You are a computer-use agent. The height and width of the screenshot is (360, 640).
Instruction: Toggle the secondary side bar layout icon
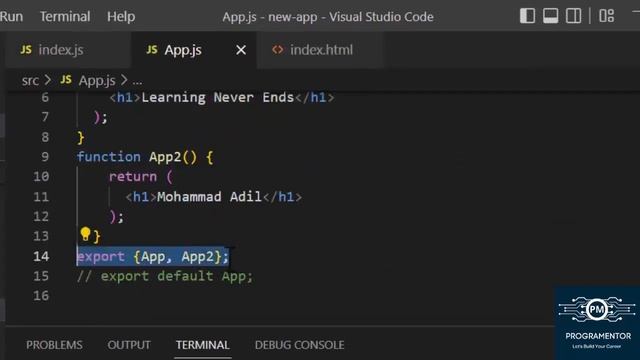tap(573, 16)
